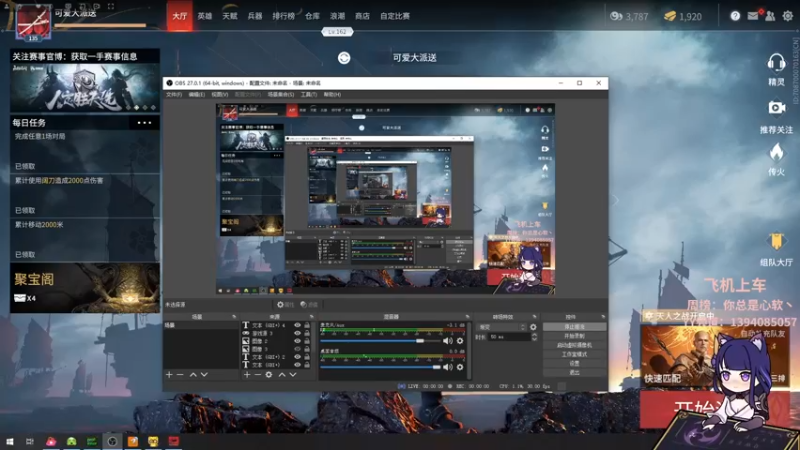Open the transition type dropdown
The image size is (800, 450).
click(501, 327)
